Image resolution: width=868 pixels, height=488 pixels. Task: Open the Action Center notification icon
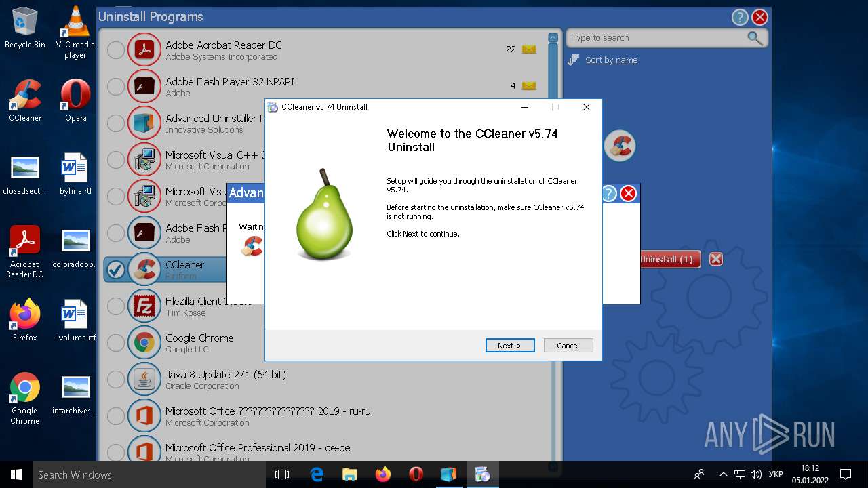point(845,474)
